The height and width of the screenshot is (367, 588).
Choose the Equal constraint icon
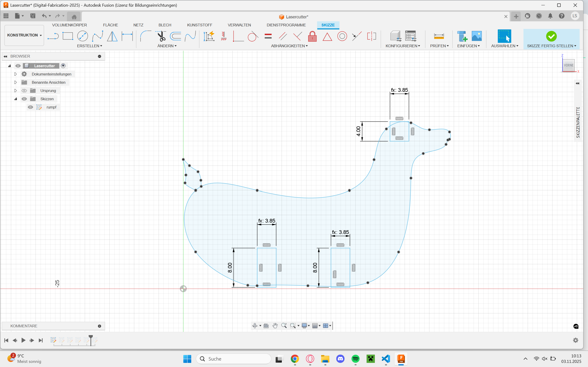pyautogui.click(x=268, y=36)
